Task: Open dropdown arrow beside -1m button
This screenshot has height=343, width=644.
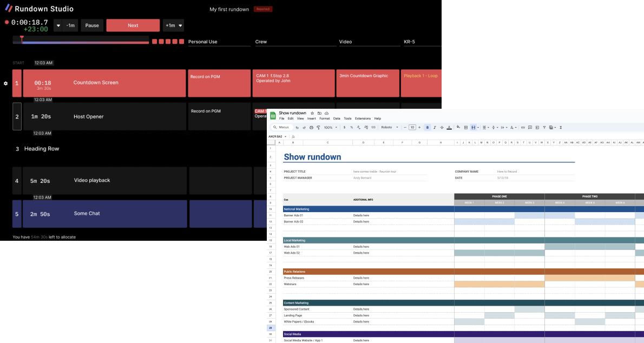Action: tap(58, 25)
